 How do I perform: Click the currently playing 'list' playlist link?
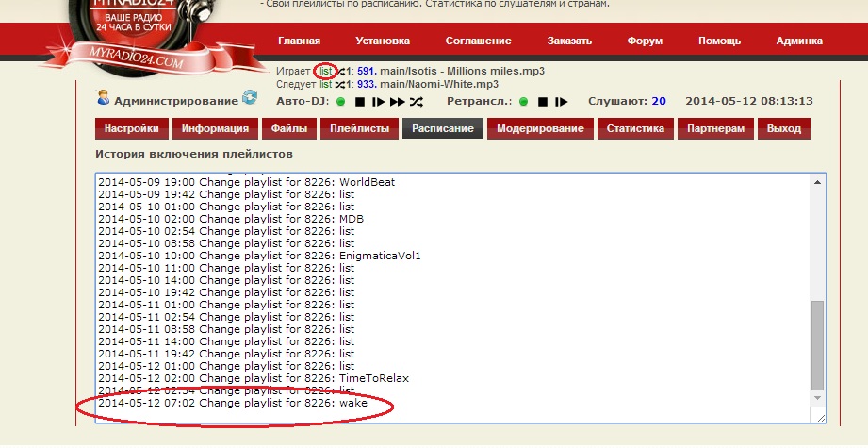[x=325, y=71]
